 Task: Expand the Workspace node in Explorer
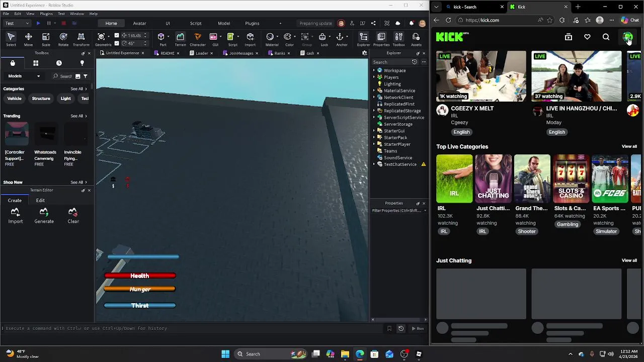coord(374,70)
